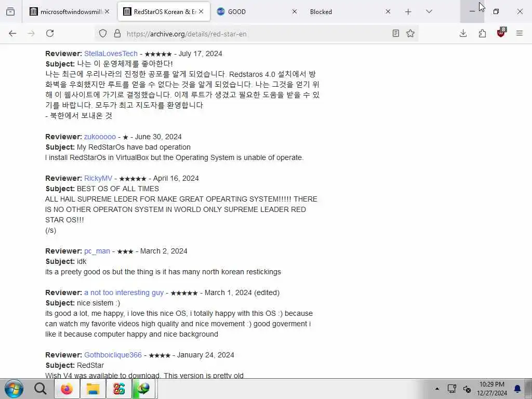The height and width of the screenshot is (399, 532).
Task: Open the Downloads panel
Action: pyautogui.click(x=463, y=33)
